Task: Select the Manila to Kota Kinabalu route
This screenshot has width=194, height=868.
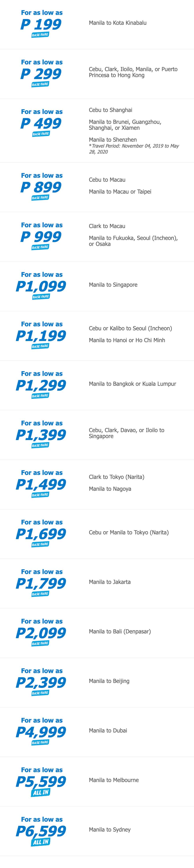Action: (118, 23)
